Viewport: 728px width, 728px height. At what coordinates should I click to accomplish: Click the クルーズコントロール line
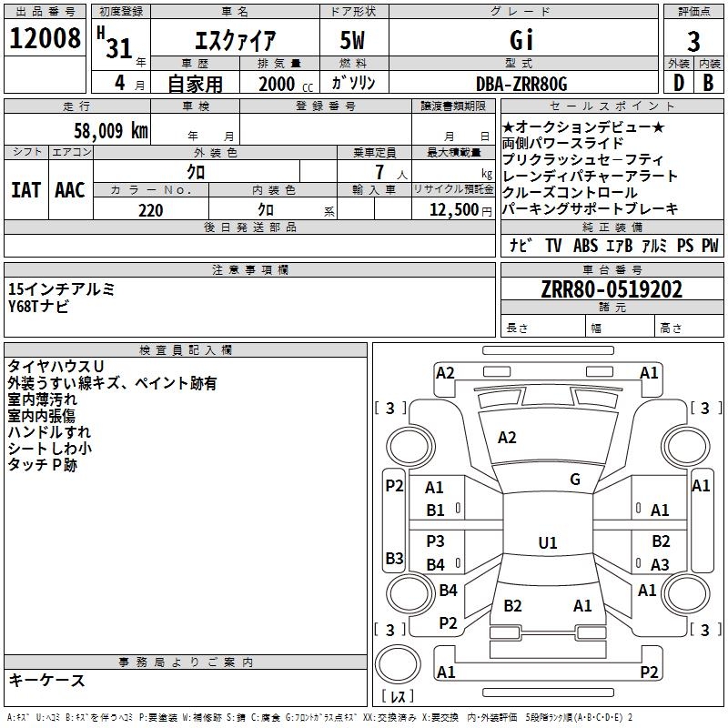click(x=570, y=192)
